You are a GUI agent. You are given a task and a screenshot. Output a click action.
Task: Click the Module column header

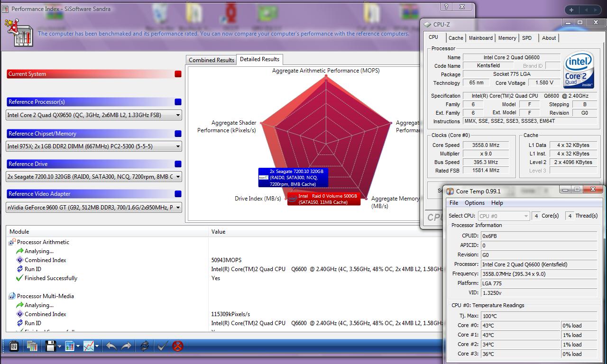pos(107,232)
